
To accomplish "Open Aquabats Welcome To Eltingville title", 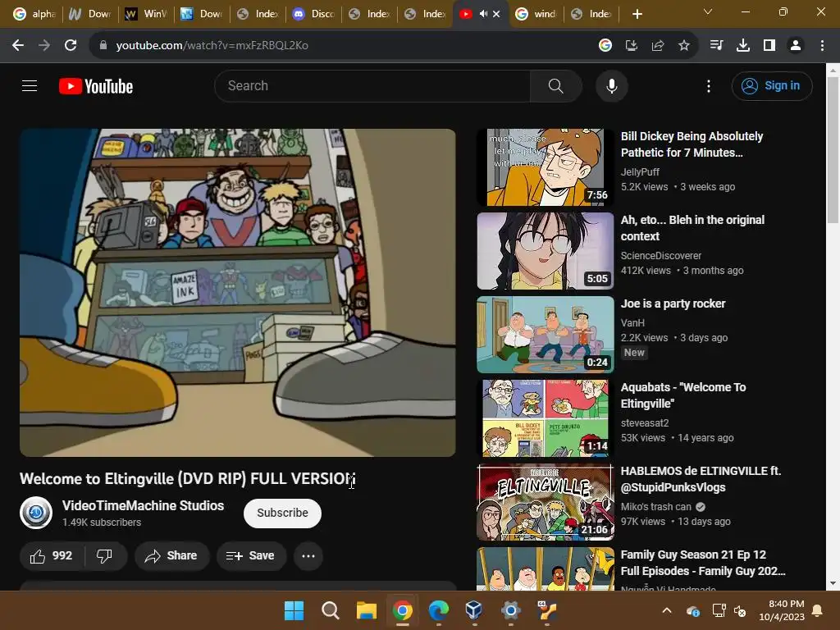I will coord(683,395).
